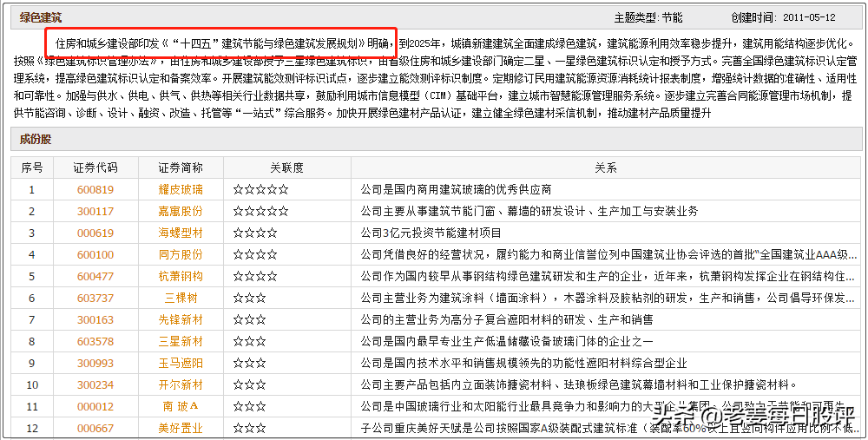Screen dimensions: 868x440
Task: Click stock name 嘉寓股份
Action: [x=181, y=212]
